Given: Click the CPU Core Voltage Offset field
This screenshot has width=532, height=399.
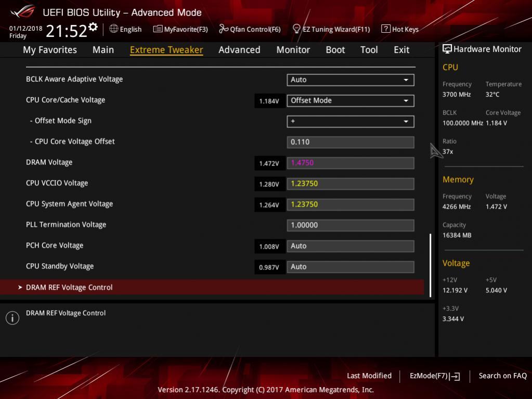Looking at the screenshot, I should coord(351,142).
